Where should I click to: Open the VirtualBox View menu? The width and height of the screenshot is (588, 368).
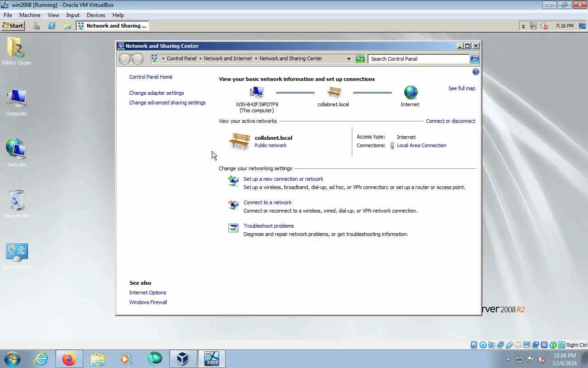(53, 15)
